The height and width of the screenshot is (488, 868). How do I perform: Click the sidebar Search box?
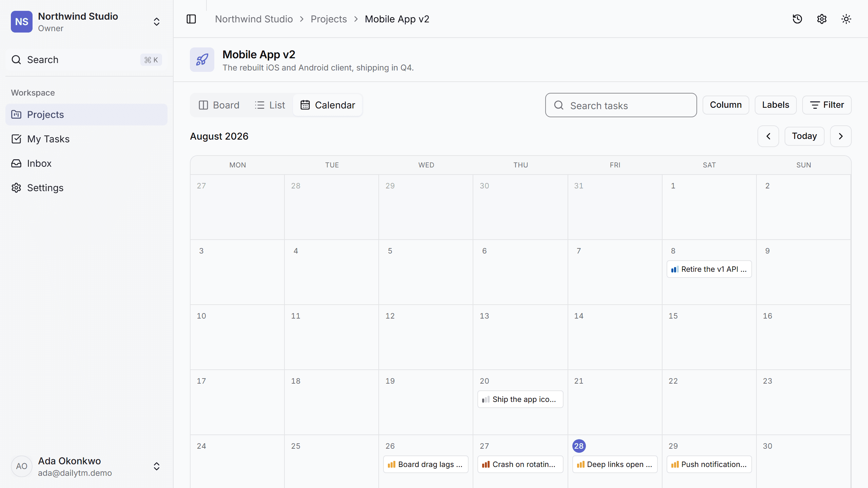pyautogui.click(x=86, y=60)
